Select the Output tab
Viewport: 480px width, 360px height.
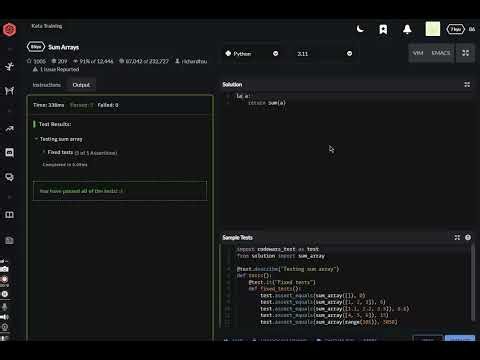(x=81, y=85)
